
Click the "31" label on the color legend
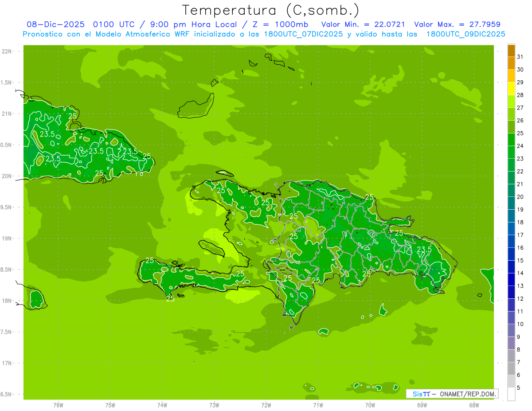click(520, 57)
